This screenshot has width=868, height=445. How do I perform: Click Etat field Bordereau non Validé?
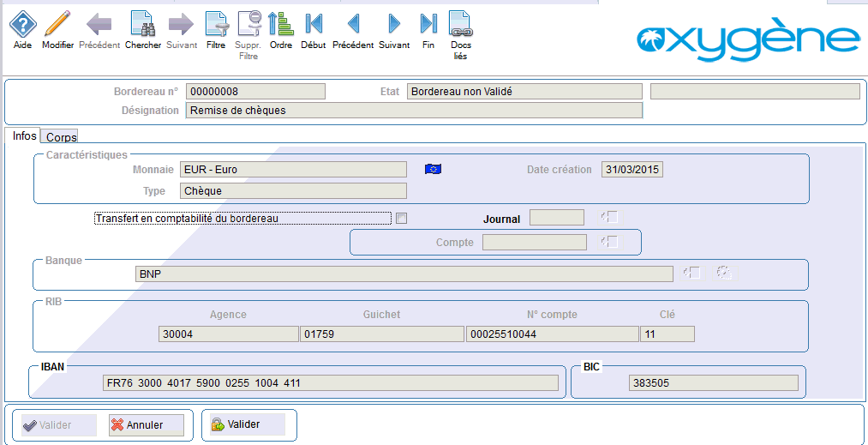coord(524,92)
